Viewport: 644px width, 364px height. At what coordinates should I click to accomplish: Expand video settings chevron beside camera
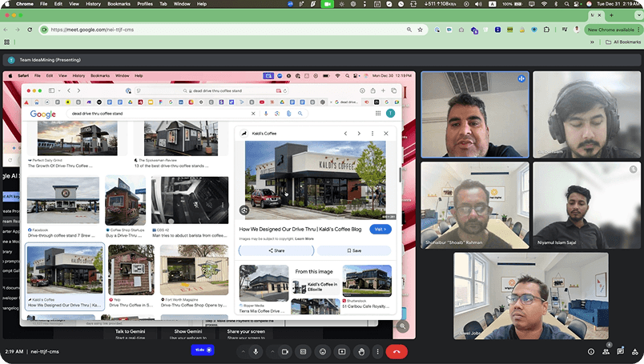271,351
